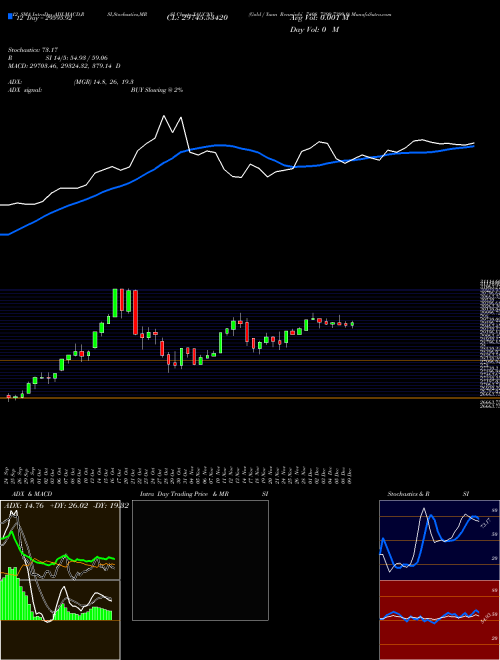Click the 'SI 14/3: 54.93 / 59.06' reading
Screen dimensions: 500x660
click(x=77, y=57)
